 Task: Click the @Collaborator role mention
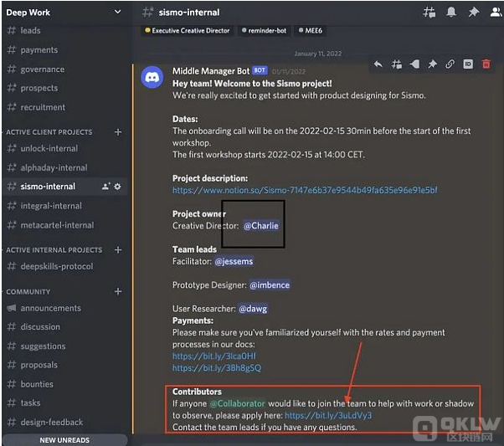[x=237, y=403]
